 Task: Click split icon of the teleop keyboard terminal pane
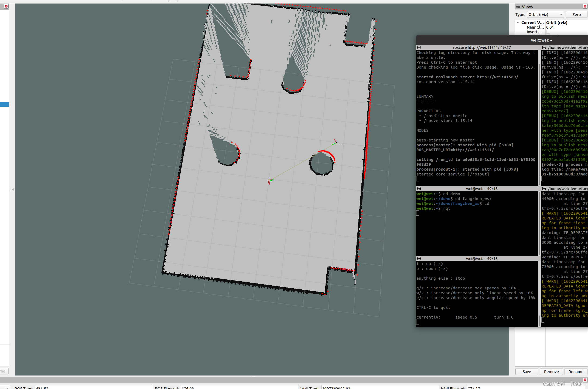[x=419, y=259]
